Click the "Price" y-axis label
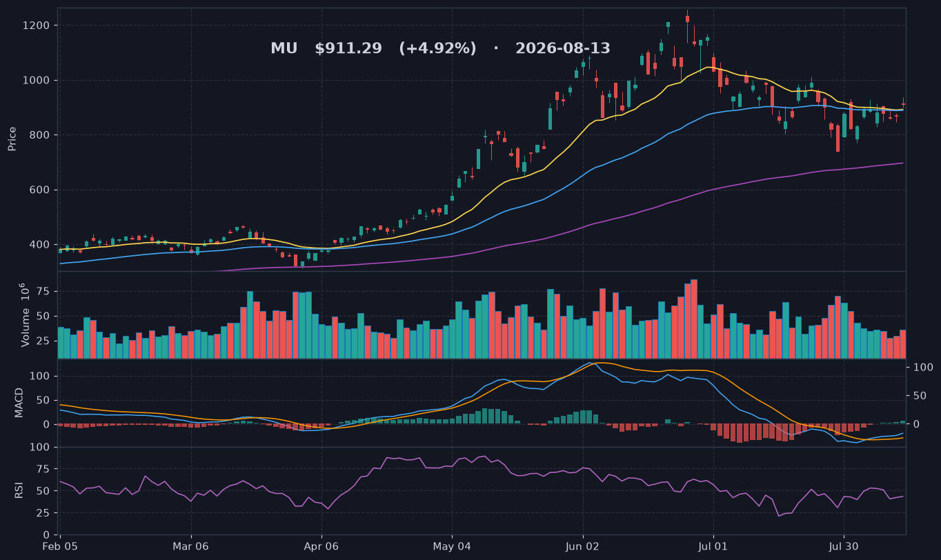 click(12, 139)
